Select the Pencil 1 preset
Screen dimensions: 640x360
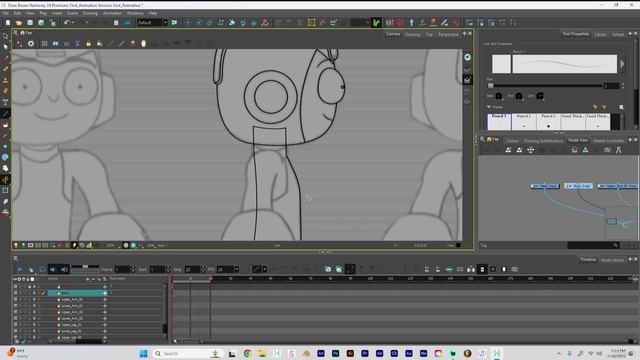(x=499, y=122)
